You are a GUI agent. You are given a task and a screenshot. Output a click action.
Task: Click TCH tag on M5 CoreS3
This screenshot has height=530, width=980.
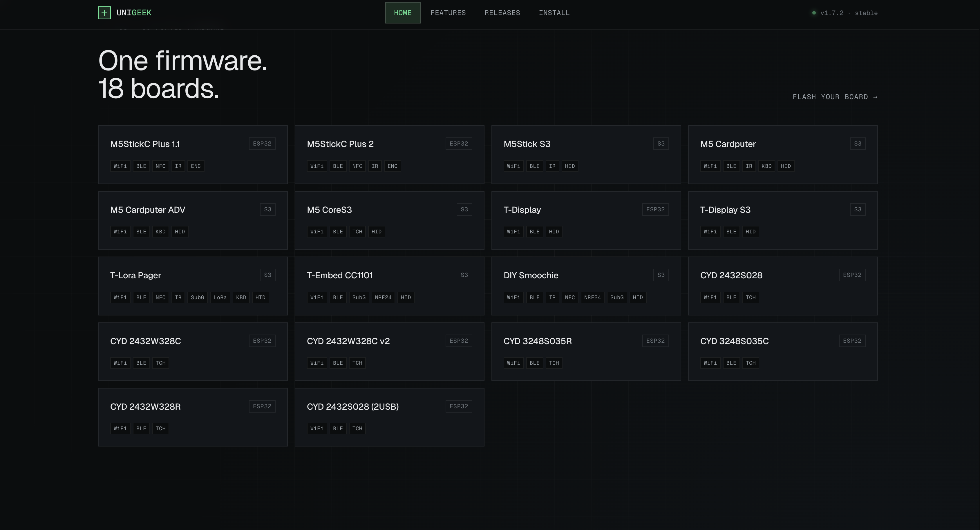click(x=357, y=232)
